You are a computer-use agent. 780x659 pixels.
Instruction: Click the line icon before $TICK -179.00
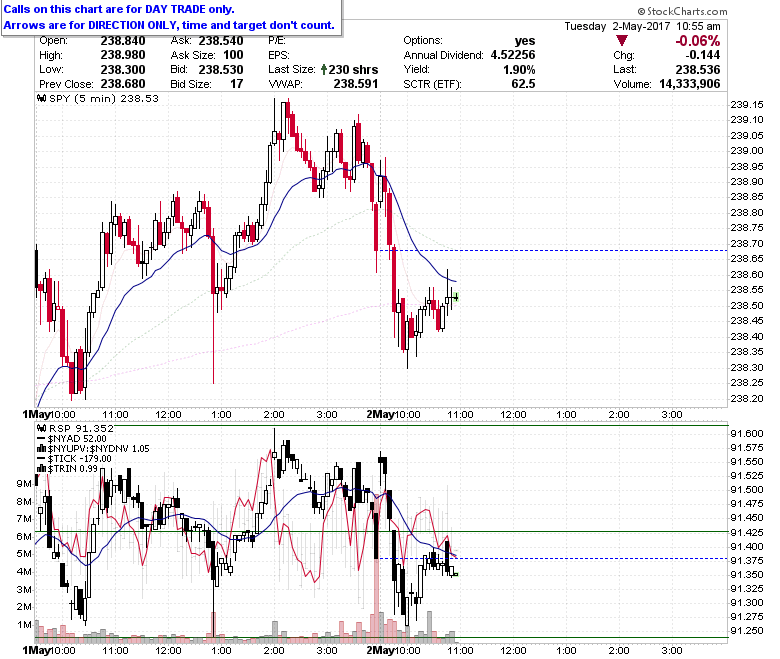(x=42, y=459)
